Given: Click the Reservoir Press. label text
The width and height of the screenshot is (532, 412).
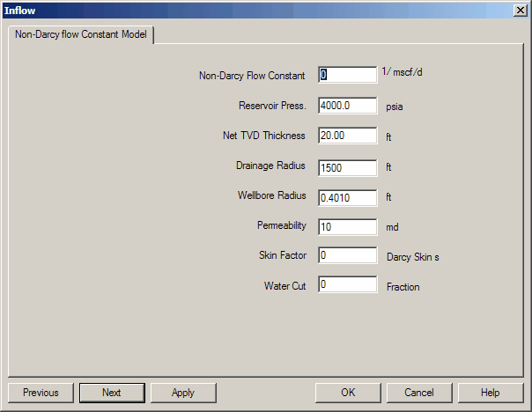Looking at the screenshot, I should 272,106.
